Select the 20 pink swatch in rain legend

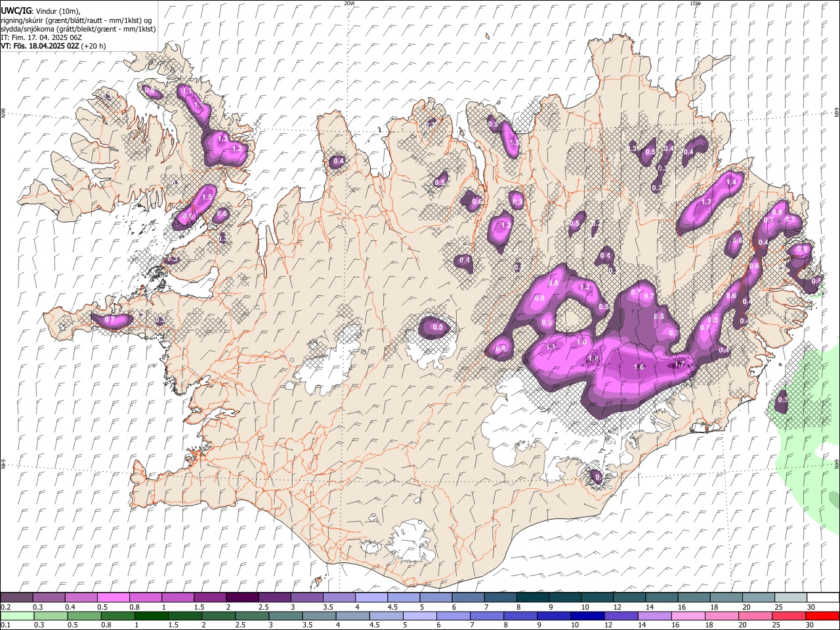click(754, 616)
